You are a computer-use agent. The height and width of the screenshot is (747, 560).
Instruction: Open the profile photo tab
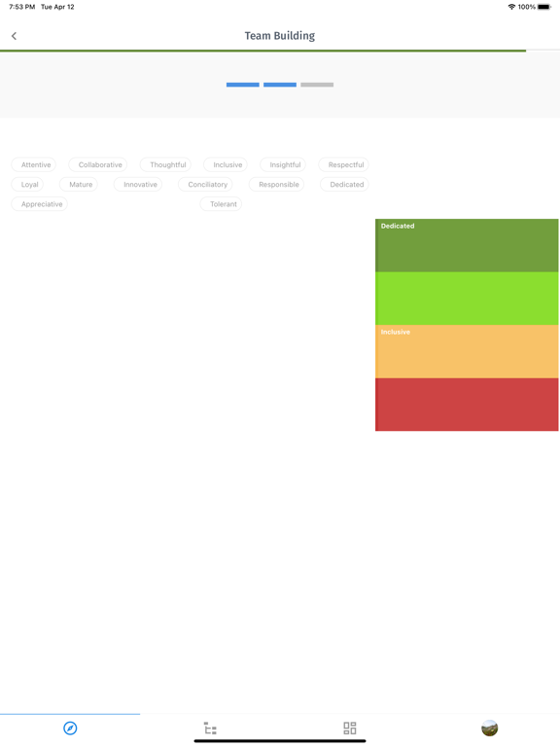tap(490, 728)
